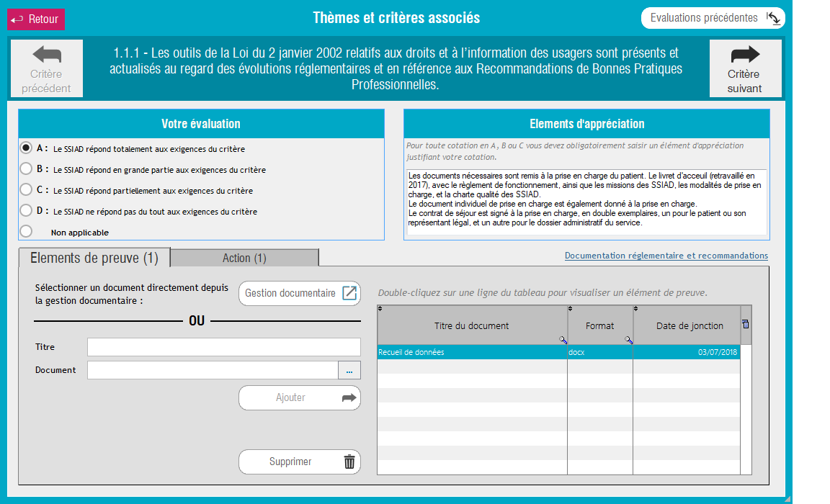The image size is (830, 504).
Task: Click the Ajouter button
Action: [300, 397]
